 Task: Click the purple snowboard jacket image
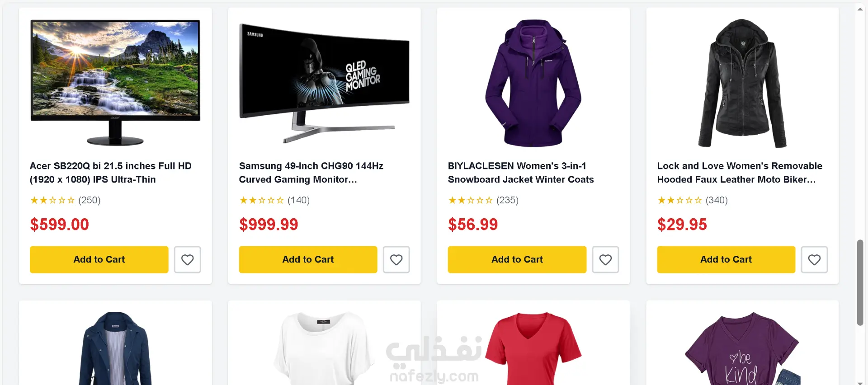(533, 83)
